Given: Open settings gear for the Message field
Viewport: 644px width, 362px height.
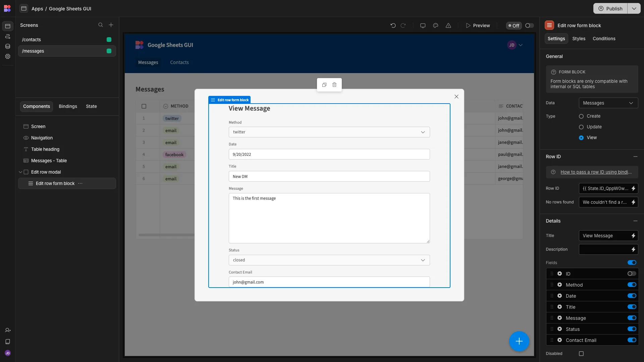Looking at the screenshot, I should click(560, 318).
